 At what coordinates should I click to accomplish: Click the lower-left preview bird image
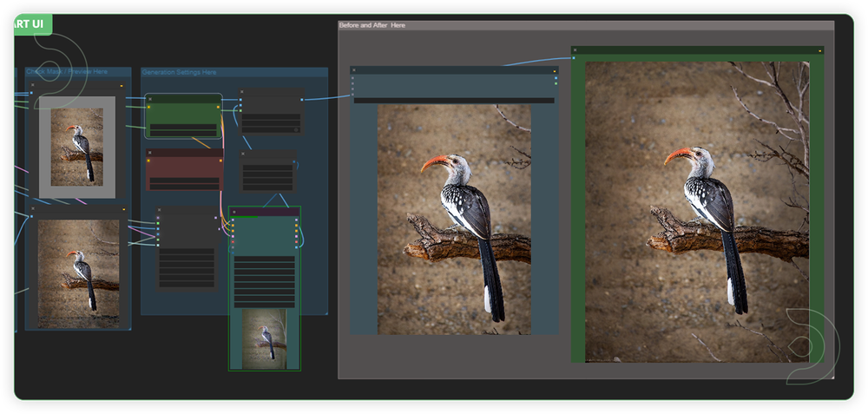pos(78,272)
